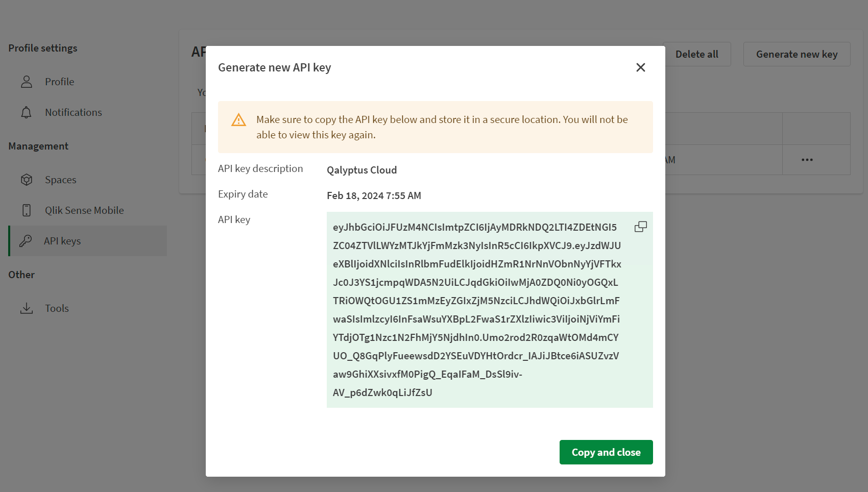868x492 pixels.
Task: Click the Qlik Sense Mobile phone icon
Action: [27, 210]
